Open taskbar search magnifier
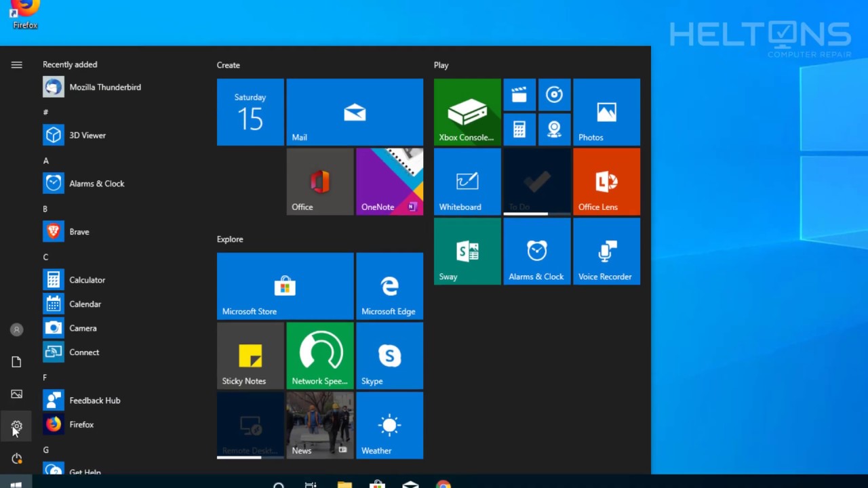 pyautogui.click(x=278, y=484)
